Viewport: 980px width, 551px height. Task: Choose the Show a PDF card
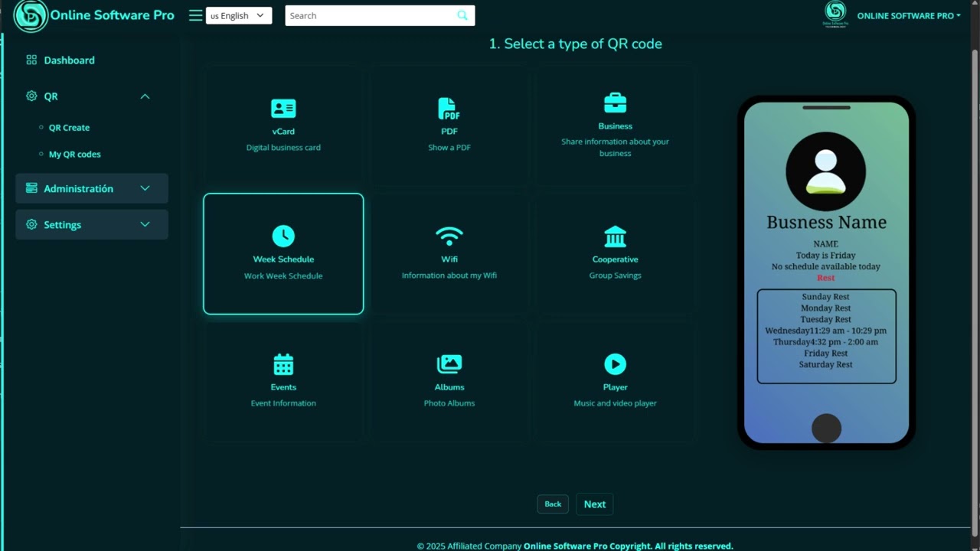point(449,126)
